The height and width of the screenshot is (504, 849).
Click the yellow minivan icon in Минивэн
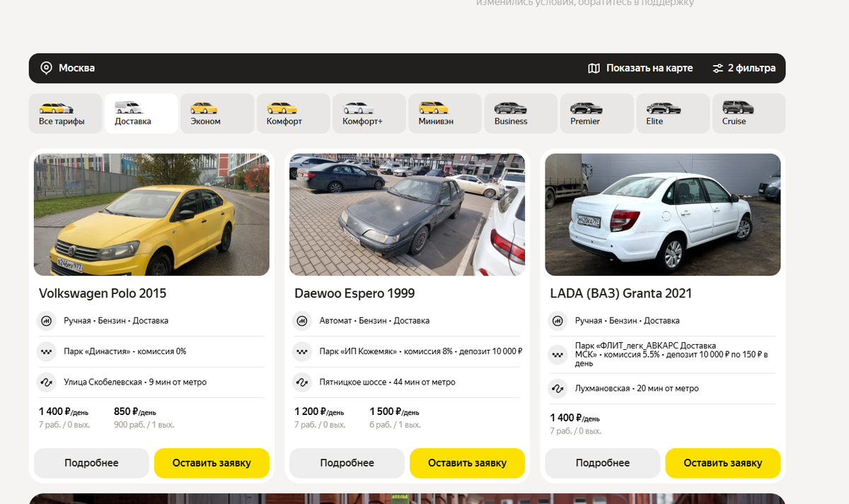433,108
